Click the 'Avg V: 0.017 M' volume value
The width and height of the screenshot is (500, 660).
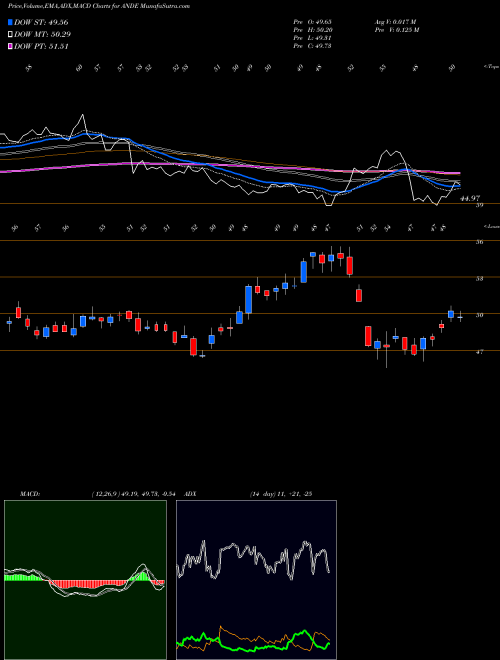coord(395,22)
